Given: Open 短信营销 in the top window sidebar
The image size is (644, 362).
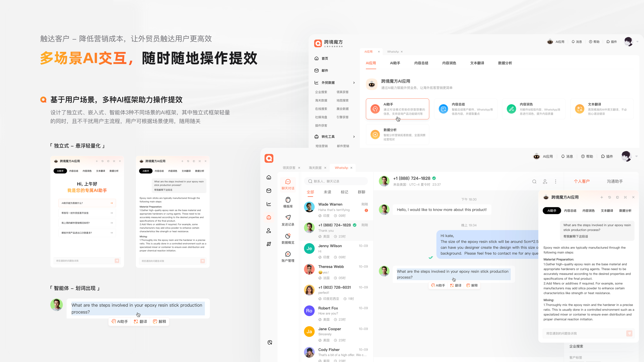Looking at the screenshot, I should [321, 146].
